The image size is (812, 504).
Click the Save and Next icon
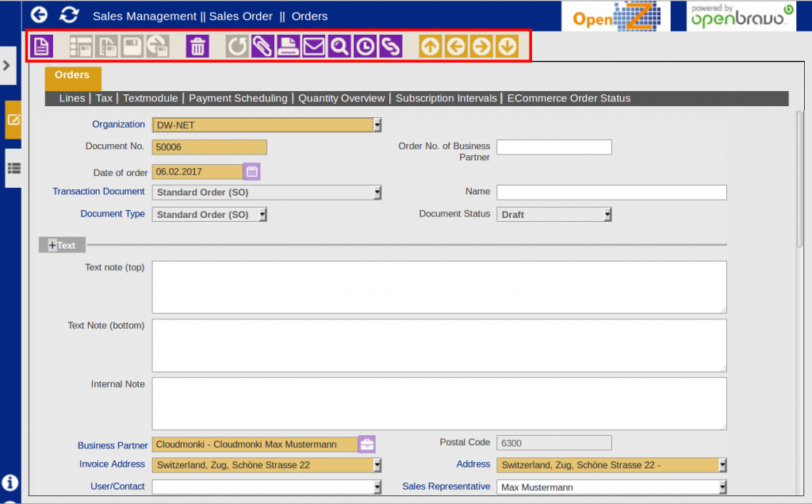[158, 47]
